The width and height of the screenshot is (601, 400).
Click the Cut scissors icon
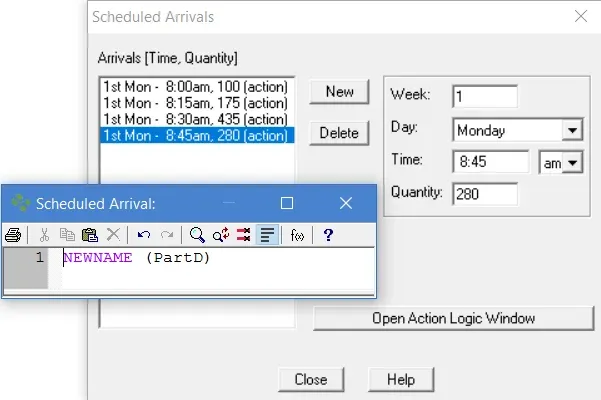click(x=44, y=235)
